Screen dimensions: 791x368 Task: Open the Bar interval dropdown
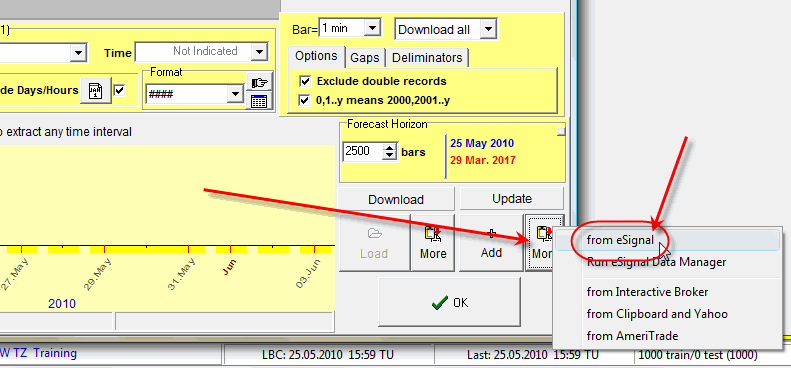click(x=372, y=28)
